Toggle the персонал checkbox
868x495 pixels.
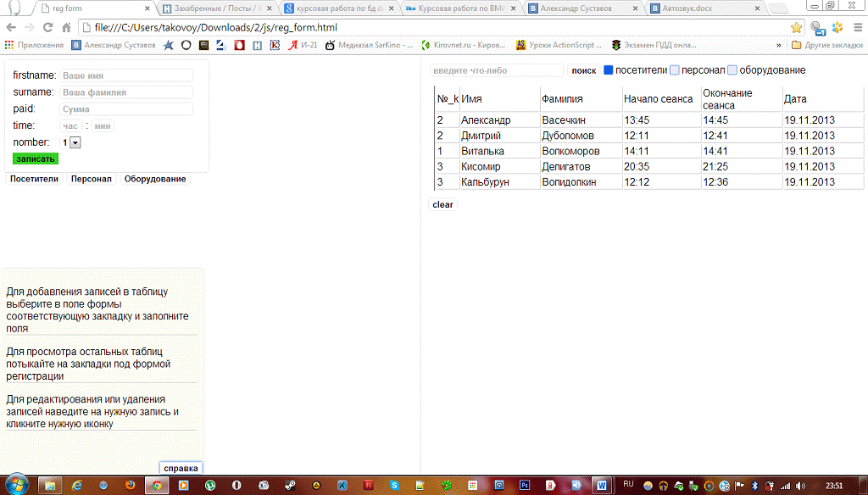pyautogui.click(x=674, y=70)
